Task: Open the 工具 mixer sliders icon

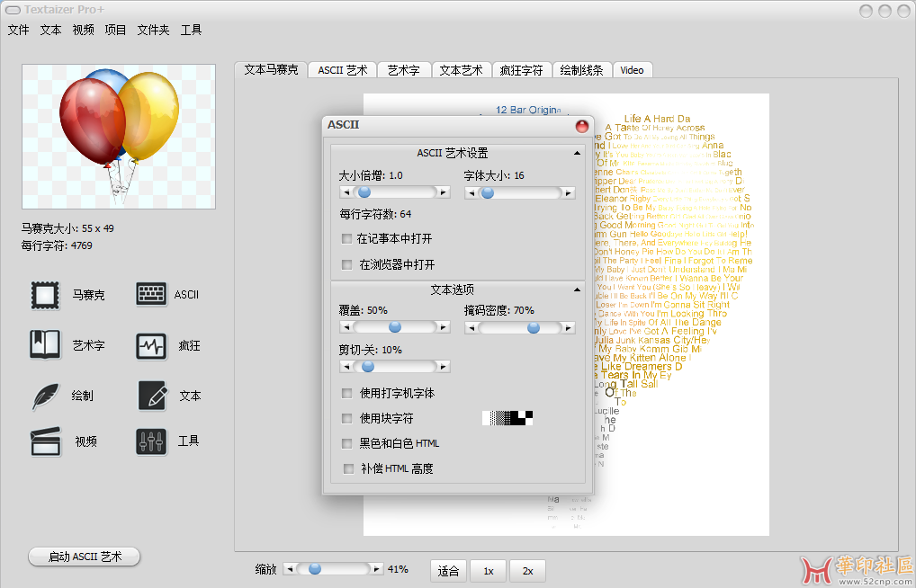Action: (151, 441)
